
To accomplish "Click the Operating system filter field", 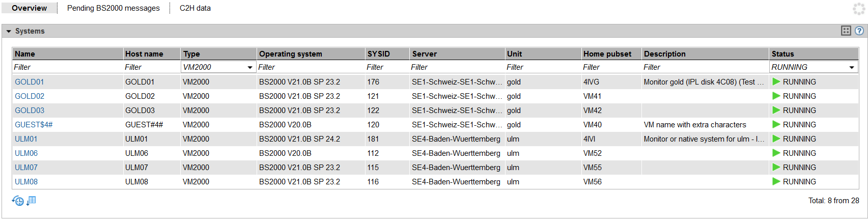I will click(x=310, y=67).
